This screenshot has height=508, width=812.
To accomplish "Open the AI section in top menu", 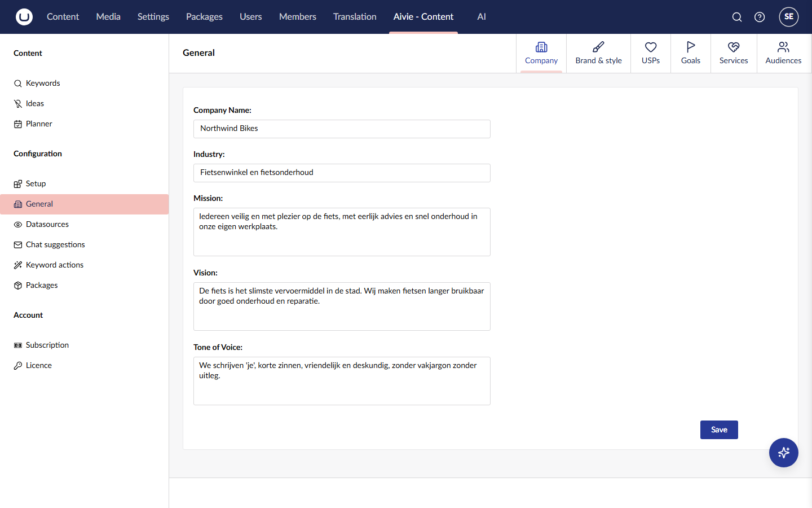I will (x=482, y=17).
